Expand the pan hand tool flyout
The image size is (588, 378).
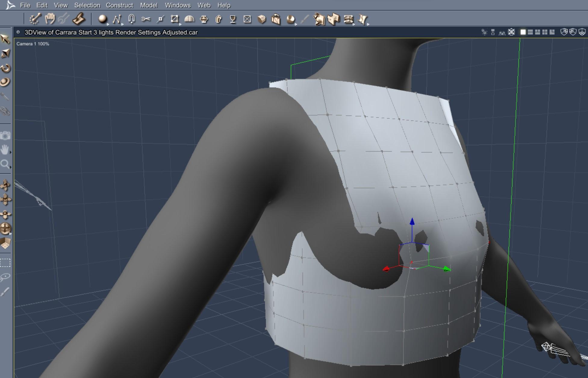[11, 153]
